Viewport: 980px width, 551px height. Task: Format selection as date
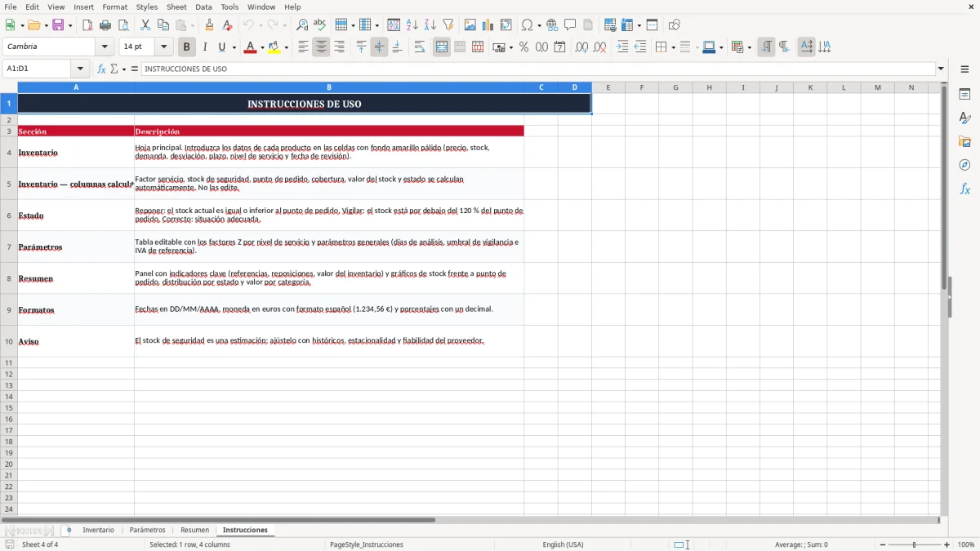559,47
